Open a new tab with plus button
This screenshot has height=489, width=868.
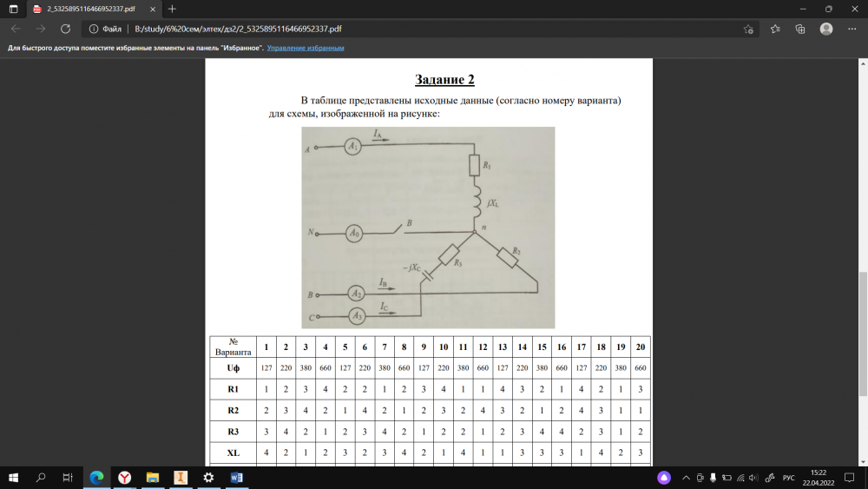coord(172,9)
